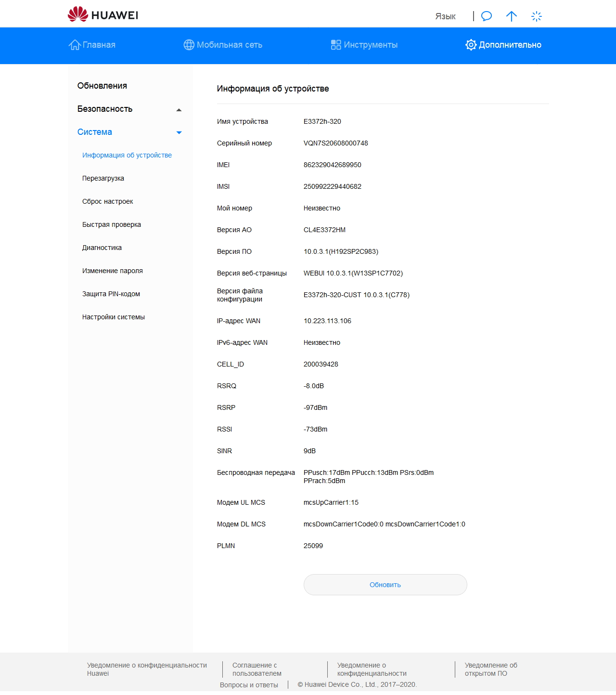Go to Диагностика in the sidebar
The height and width of the screenshot is (695, 616).
point(102,248)
